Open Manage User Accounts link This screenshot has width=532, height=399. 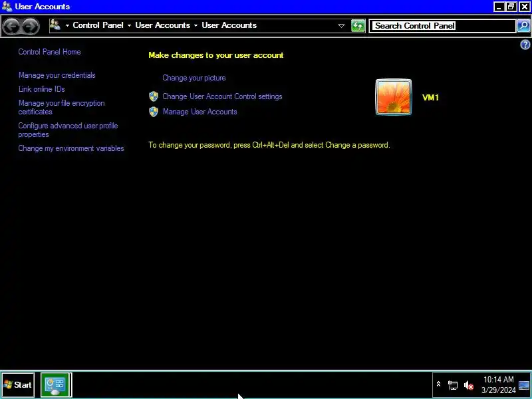(200, 112)
